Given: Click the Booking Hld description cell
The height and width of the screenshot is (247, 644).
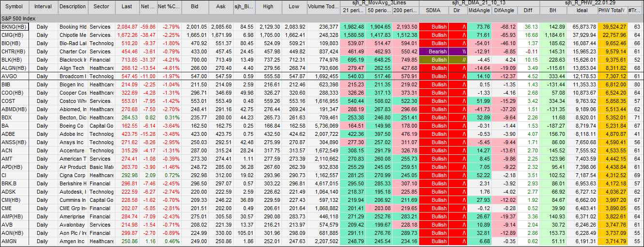Looking at the screenshot, I should point(73,27).
